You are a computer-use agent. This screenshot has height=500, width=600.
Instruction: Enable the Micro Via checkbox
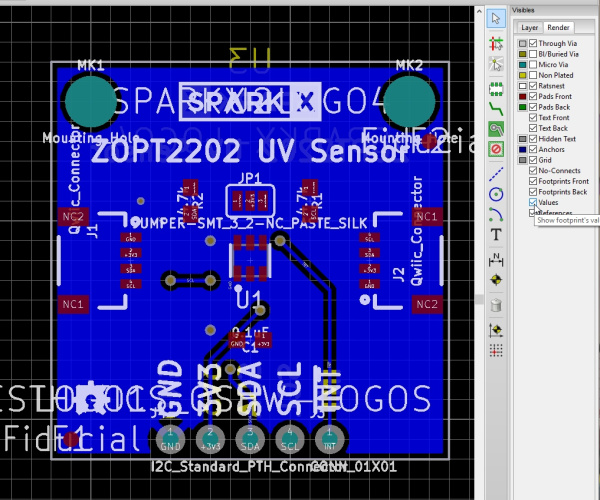pyautogui.click(x=533, y=65)
